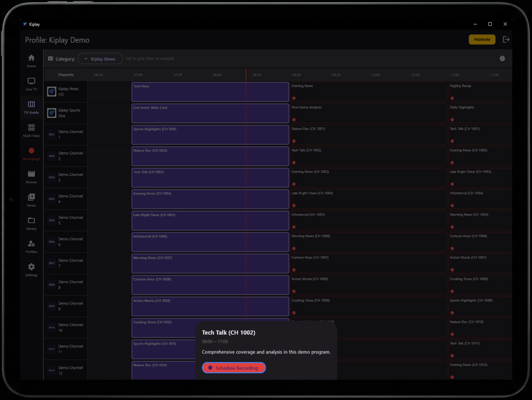Click Schedule Recording for Tech Talk
532x400 pixels.
(234, 368)
